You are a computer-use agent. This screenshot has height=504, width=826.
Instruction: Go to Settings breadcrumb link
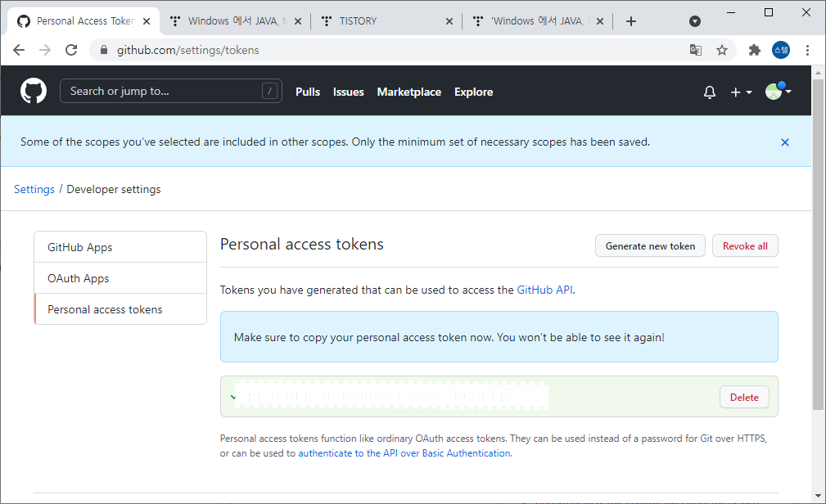[34, 189]
